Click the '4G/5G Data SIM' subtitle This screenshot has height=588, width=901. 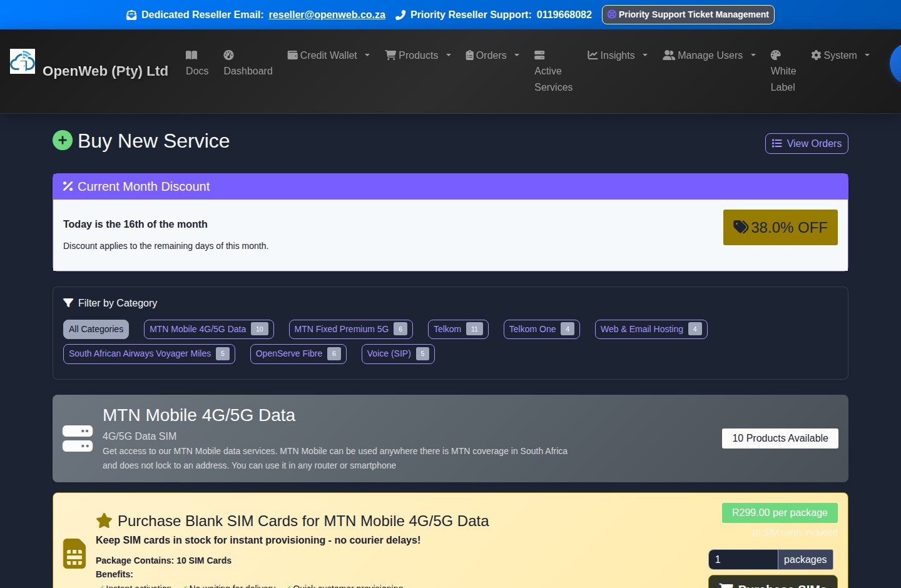pos(140,436)
